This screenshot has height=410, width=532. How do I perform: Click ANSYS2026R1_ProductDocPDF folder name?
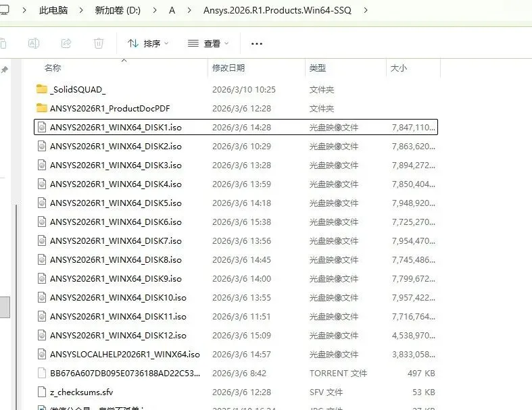[x=110, y=109]
